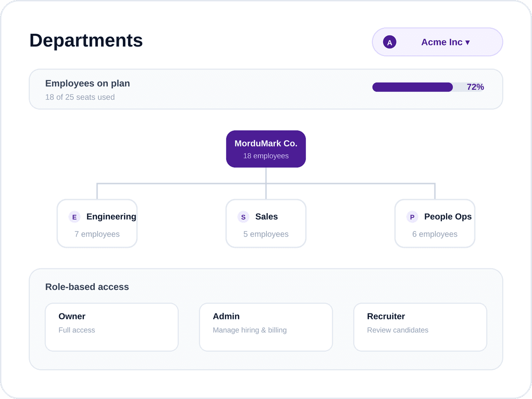The image size is (532, 399).
Task: Select the Owner role card
Action: [112, 327]
